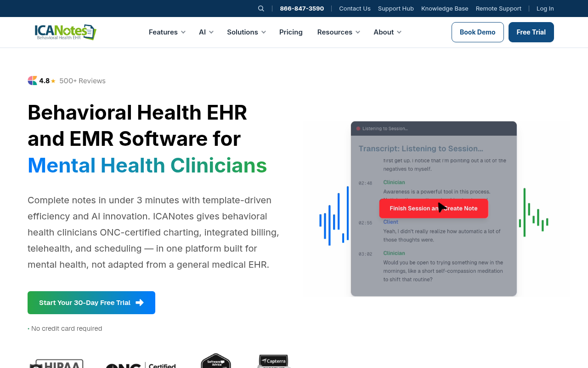Click the Book Demo button
Image resolution: width=588 pixels, height=368 pixels.
tap(478, 32)
